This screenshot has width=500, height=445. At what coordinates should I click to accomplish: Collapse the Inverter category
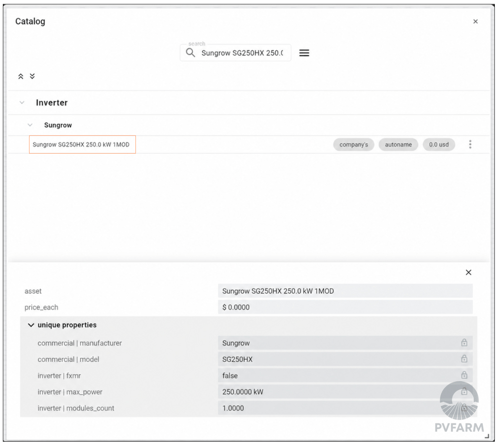tap(22, 102)
